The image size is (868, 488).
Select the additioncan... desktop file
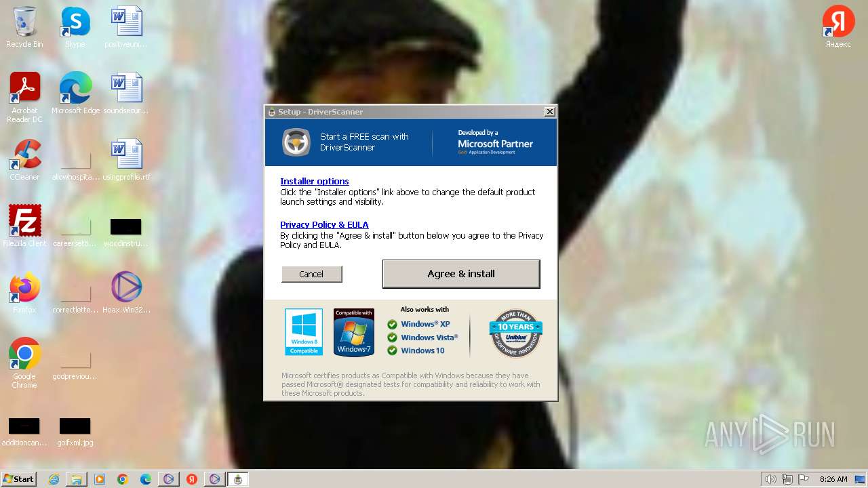tap(24, 432)
